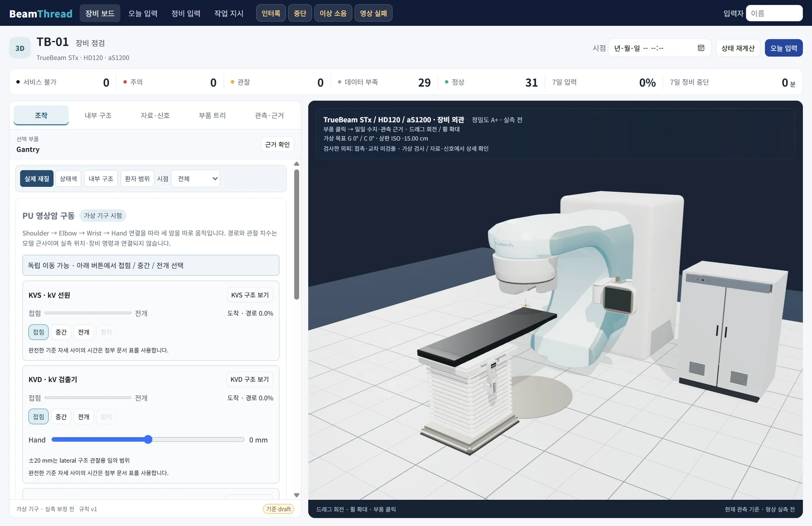Set KVS arm to 전개 position
Screen dimensions: 812x526
[83, 332]
